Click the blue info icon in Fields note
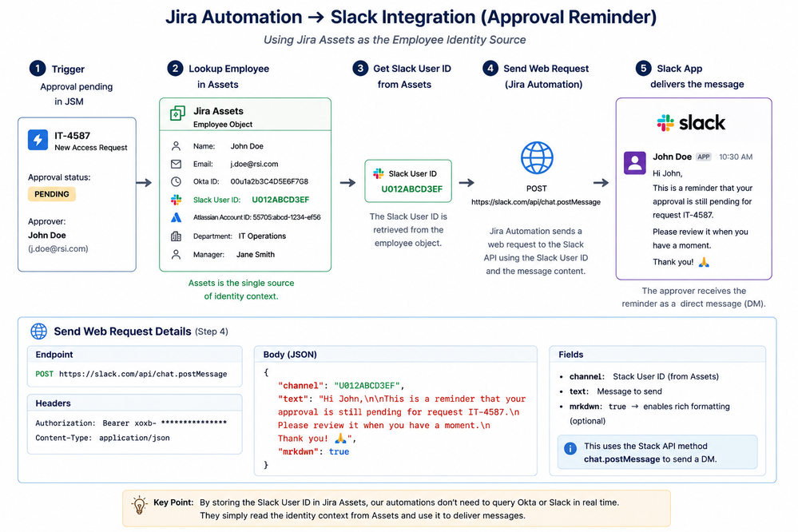This screenshot has width=798, height=532. [x=570, y=448]
